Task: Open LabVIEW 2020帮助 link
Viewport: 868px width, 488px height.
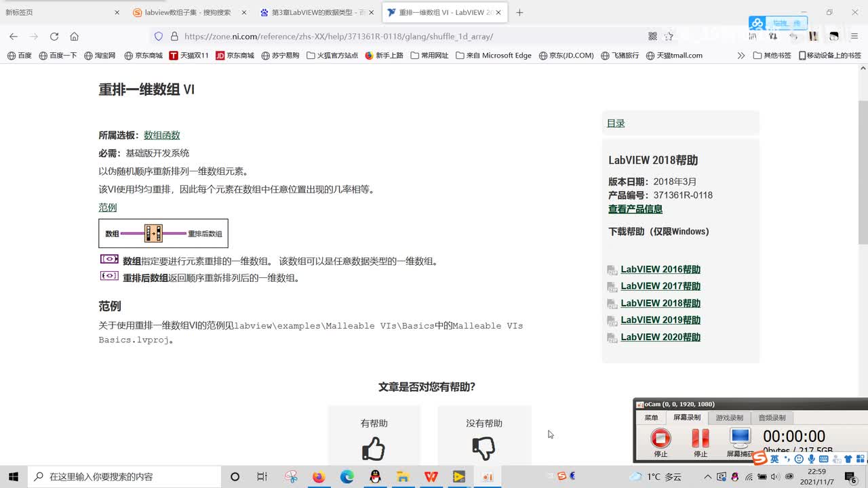Action: pyautogui.click(x=660, y=338)
